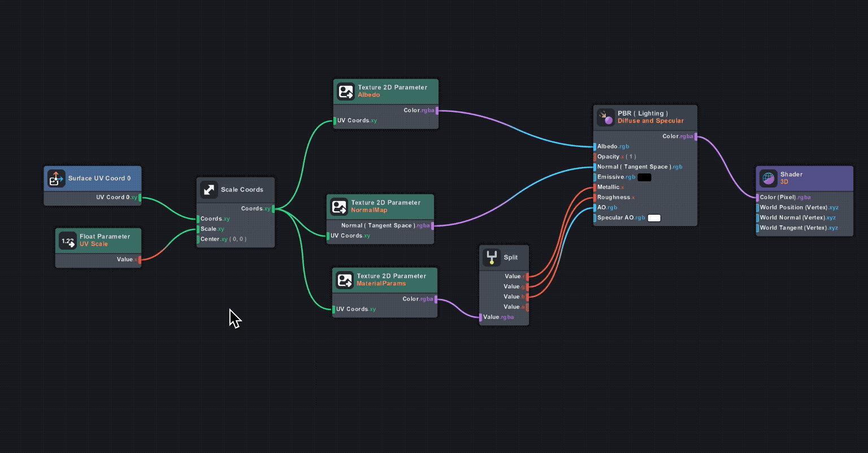Viewport: 868px width, 453px height.
Task: Click the Scale Coords node arrow icon
Action: coord(209,190)
